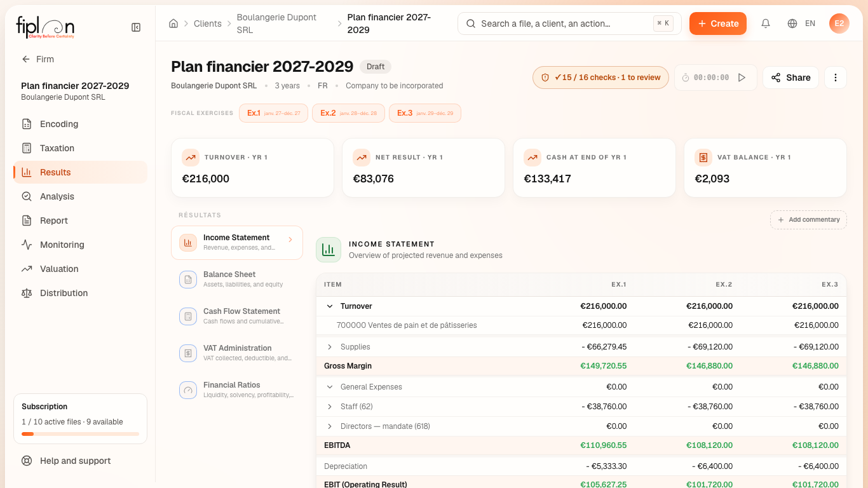Select the Ex.3 fiscal exercise chip

tap(425, 113)
